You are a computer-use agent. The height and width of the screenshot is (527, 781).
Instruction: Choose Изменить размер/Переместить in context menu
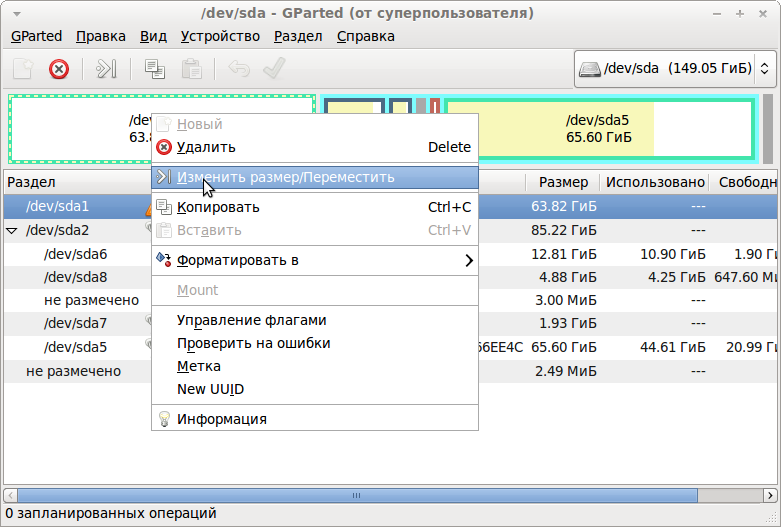click(x=315, y=177)
